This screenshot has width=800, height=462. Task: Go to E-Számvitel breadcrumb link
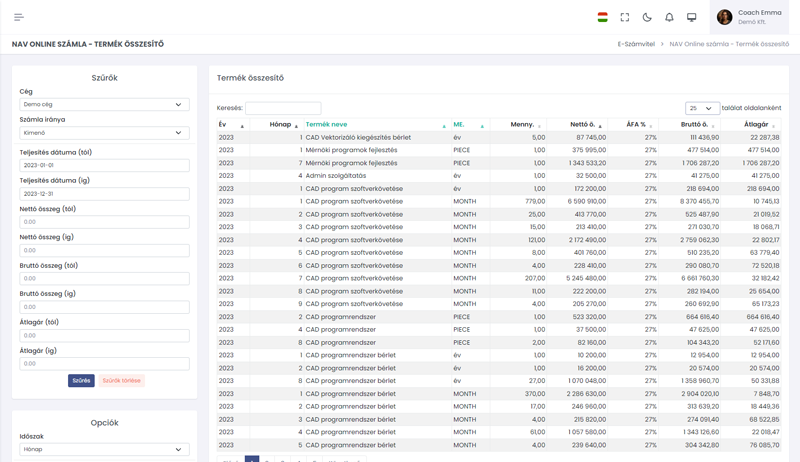tap(636, 44)
